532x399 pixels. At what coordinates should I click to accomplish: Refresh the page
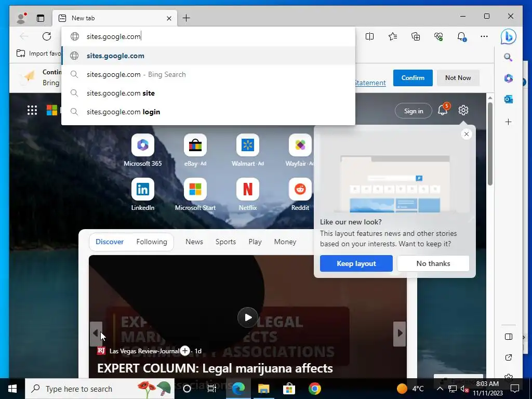tap(47, 36)
